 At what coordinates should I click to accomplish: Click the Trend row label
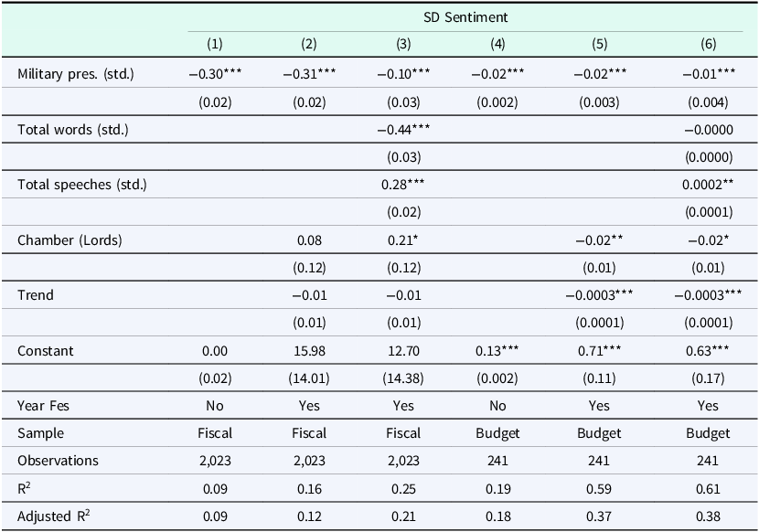[36, 295]
